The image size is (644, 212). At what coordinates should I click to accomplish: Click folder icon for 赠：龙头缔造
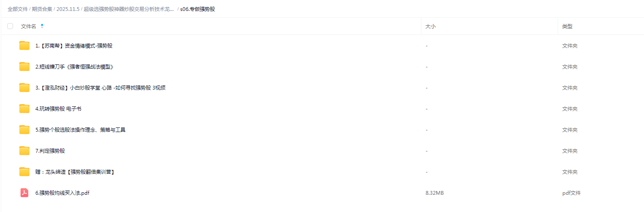(x=24, y=172)
